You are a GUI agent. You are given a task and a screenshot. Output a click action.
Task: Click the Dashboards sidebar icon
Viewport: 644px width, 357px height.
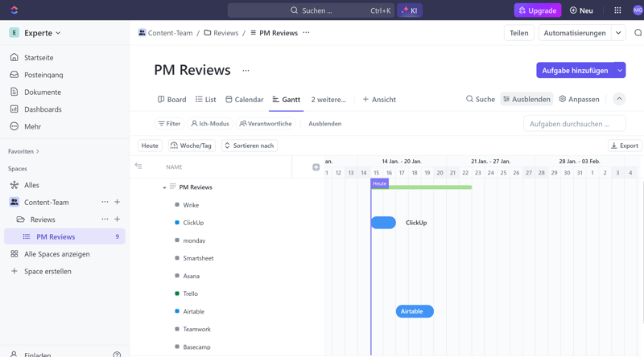coord(14,109)
